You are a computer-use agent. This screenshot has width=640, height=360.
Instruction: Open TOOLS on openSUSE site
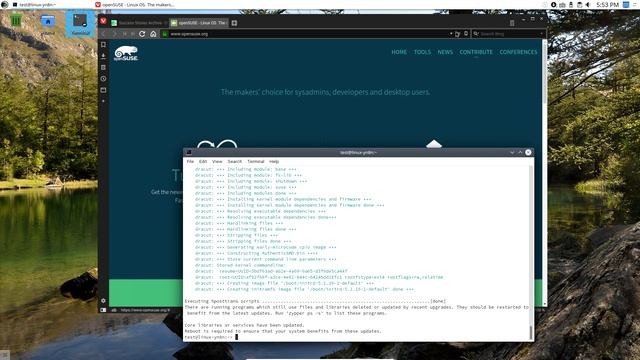click(x=422, y=52)
